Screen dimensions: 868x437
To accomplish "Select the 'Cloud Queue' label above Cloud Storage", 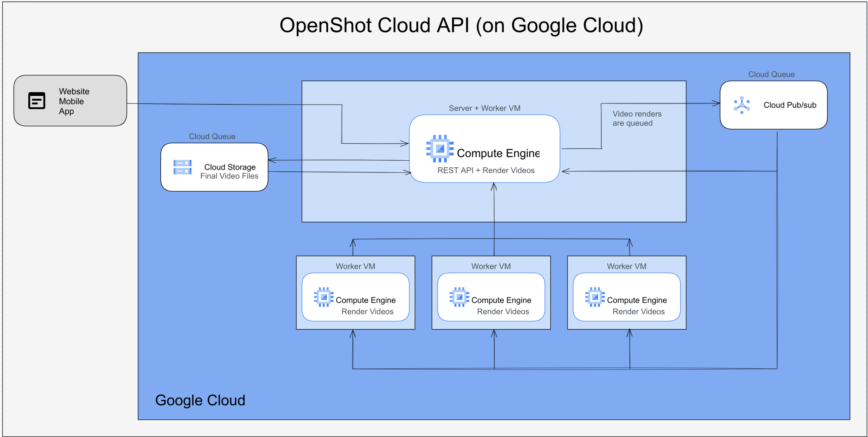I will click(212, 137).
